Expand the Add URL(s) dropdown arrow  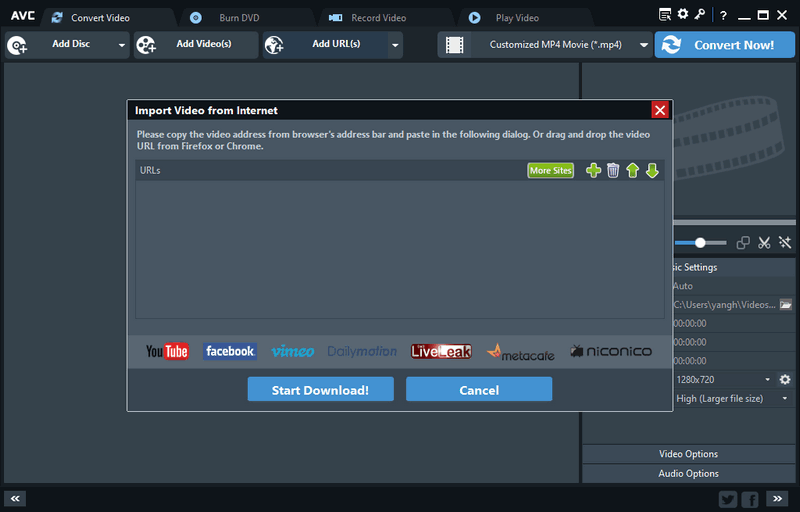[395, 45]
